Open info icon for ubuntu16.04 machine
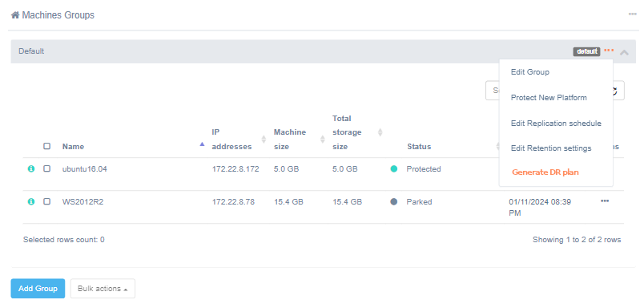This screenshot has height=308, width=644. point(31,168)
